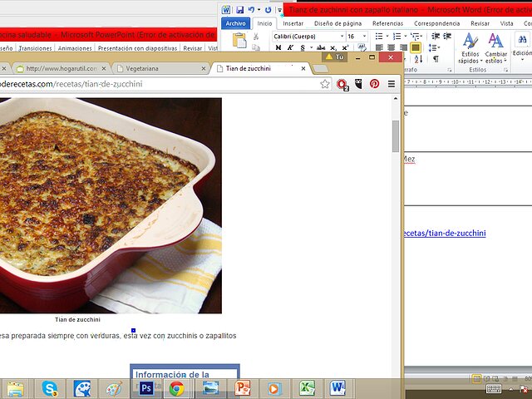Open Word's Customize Quick Access Toolbar arrow
Viewport: 532px width, 399px height.
pyautogui.click(x=279, y=10)
